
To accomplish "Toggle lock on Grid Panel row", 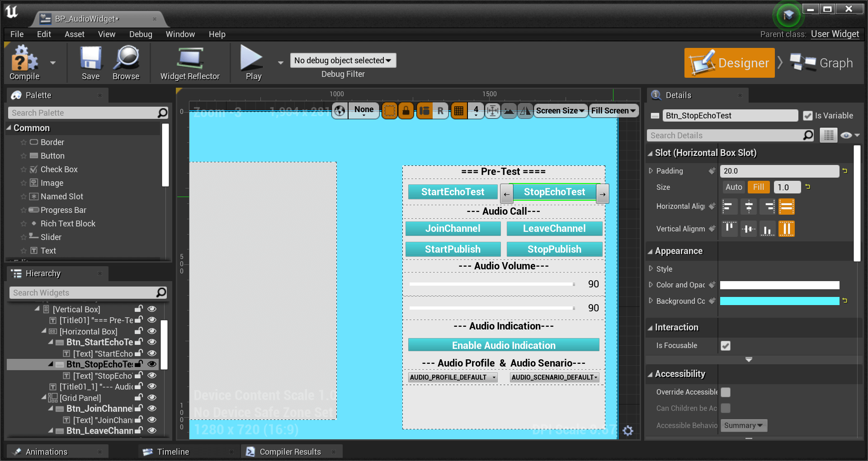I will pyautogui.click(x=139, y=397).
